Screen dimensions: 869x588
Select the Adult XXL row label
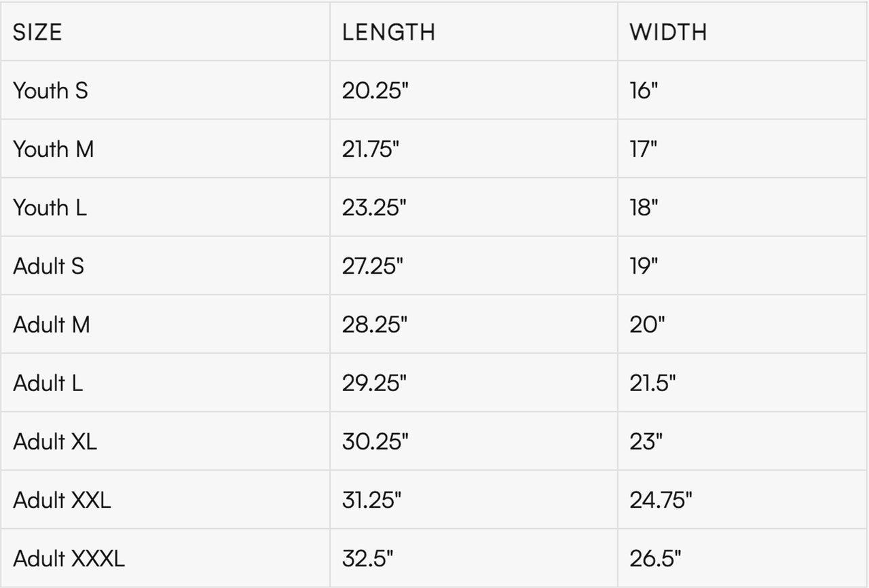pyautogui.click(x=62, y=500)
